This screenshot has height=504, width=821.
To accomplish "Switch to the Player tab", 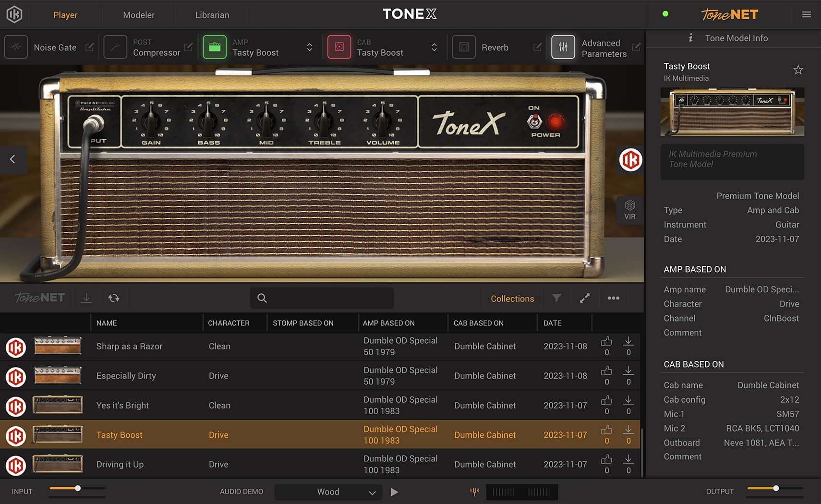I will [x=65, y=15].
